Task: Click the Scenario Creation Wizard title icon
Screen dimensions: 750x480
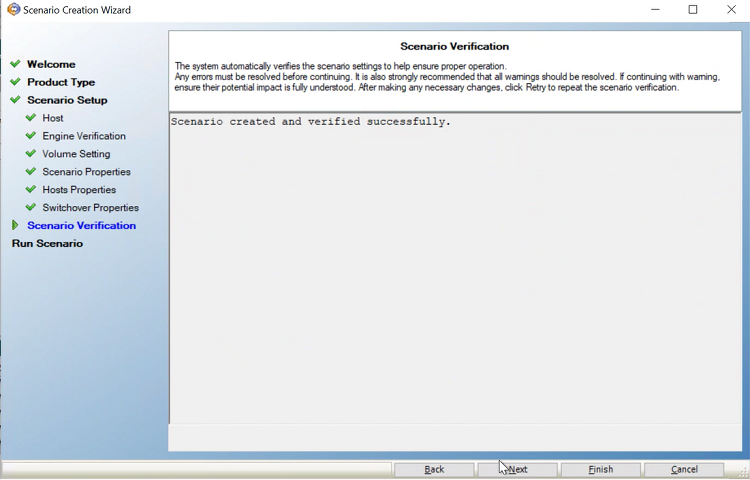Action: pos(13,9)
